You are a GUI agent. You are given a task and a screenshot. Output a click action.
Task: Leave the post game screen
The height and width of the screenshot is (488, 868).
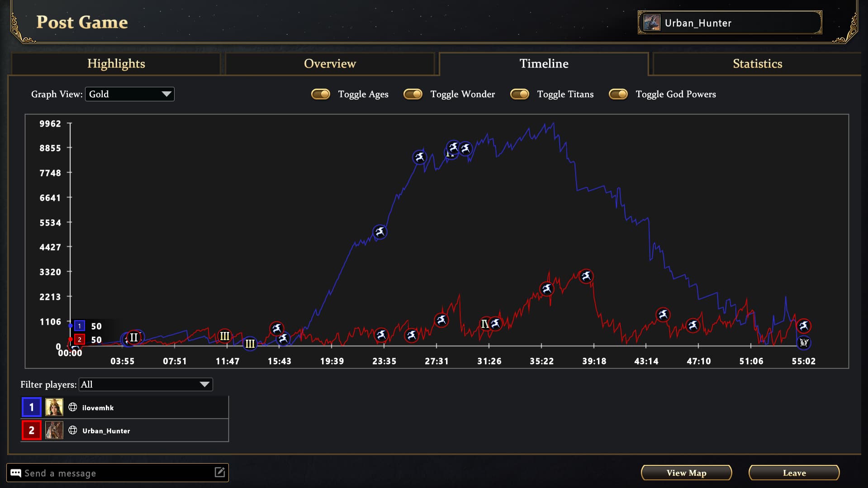coord(794,473)
